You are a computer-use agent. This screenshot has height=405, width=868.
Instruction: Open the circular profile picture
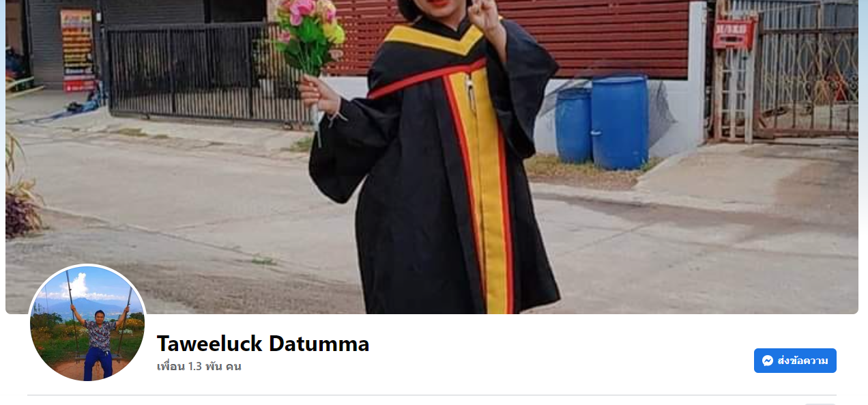[87, 323]
